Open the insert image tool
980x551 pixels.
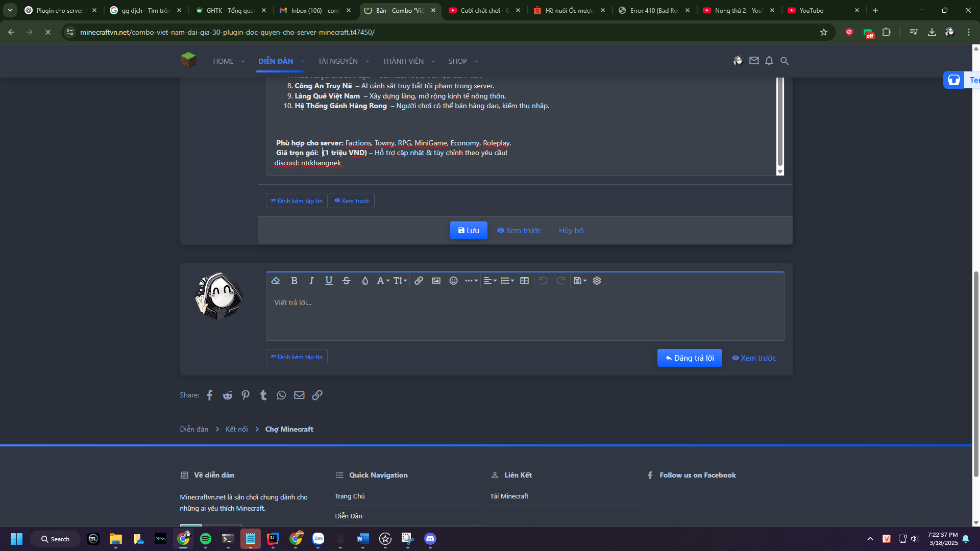pyautogui.click(x=436, y=281)
